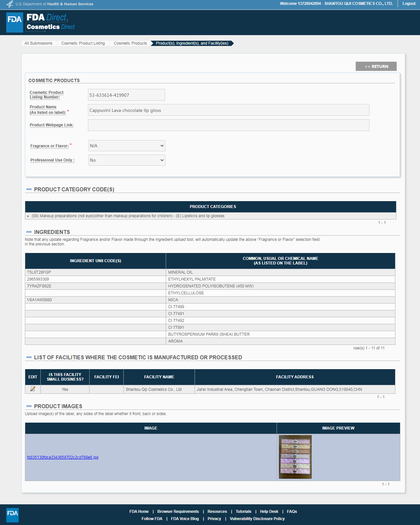This screenshot has width=420, height=525.
Task: Collapse the Product Images section
Action: point(29,406)
